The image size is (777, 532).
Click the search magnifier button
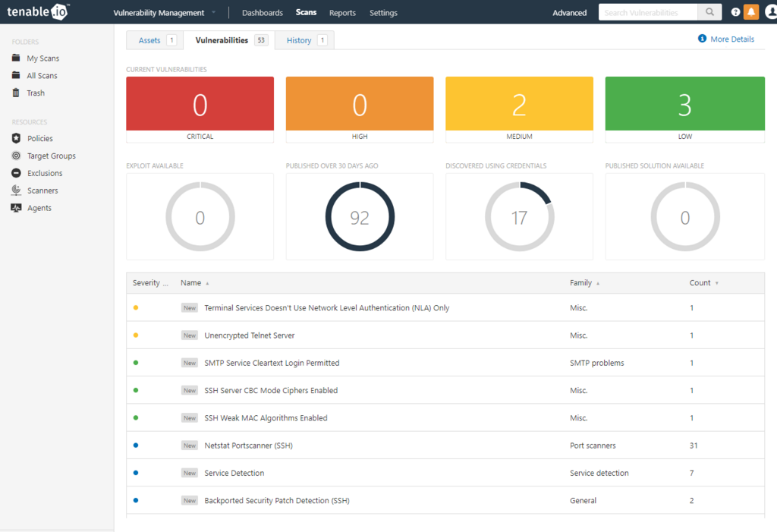(709, 12)
